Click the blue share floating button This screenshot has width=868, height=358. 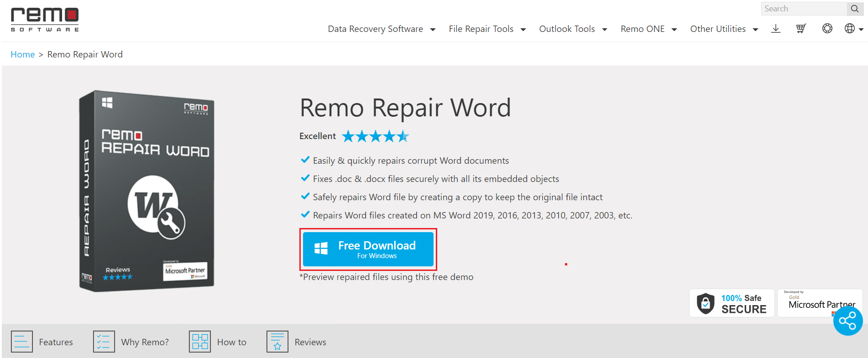pyautogui.click(x=848, y=321)
